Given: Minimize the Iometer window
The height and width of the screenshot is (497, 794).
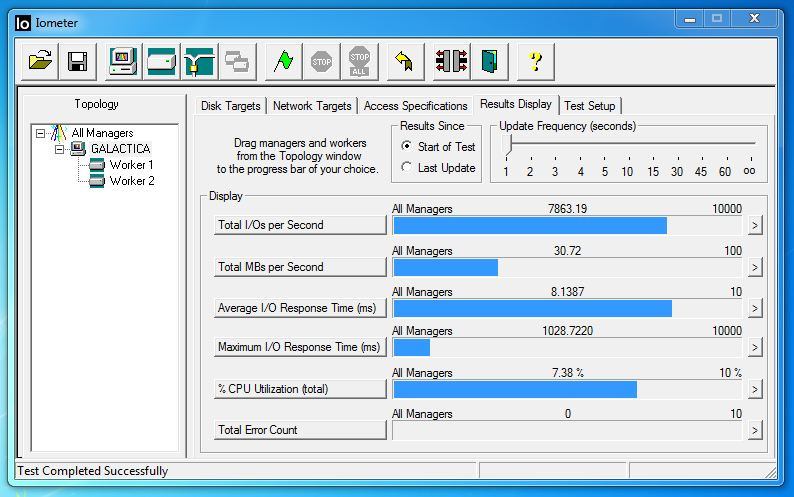Looking at the screenshot, I should point(690,18).
